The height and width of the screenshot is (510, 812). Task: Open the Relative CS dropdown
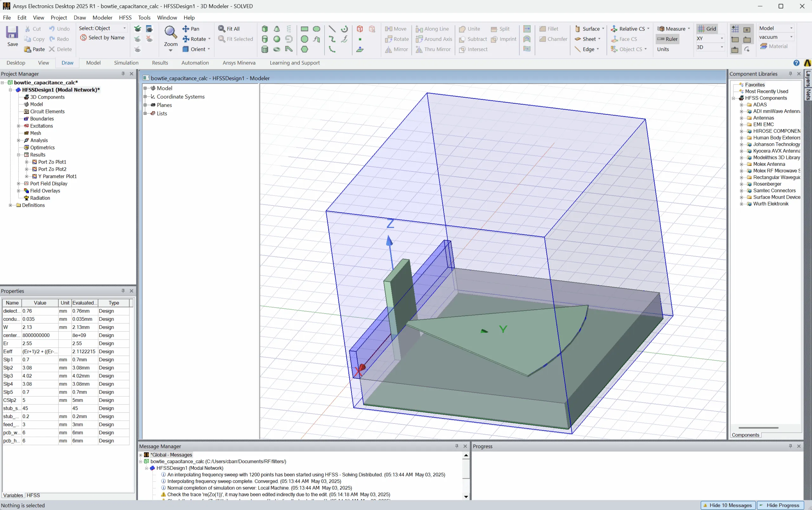click(x=630, y=29)
